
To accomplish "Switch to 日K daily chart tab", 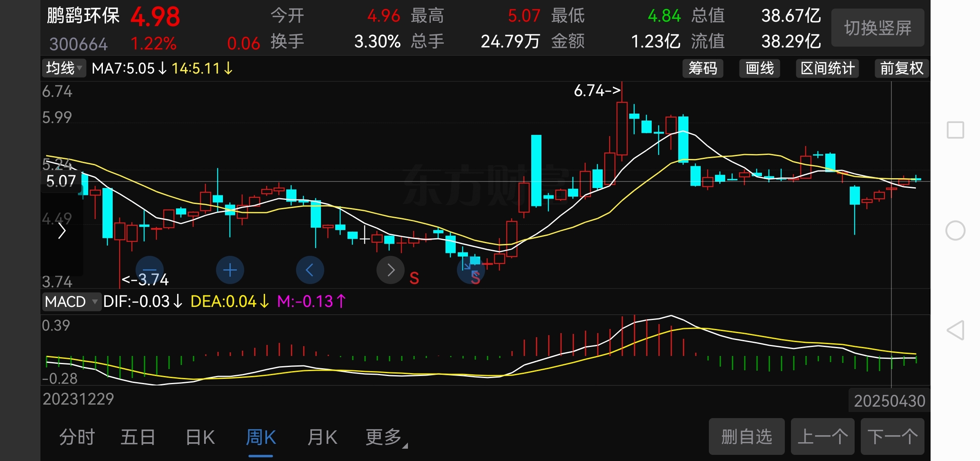I will point(200,437).
